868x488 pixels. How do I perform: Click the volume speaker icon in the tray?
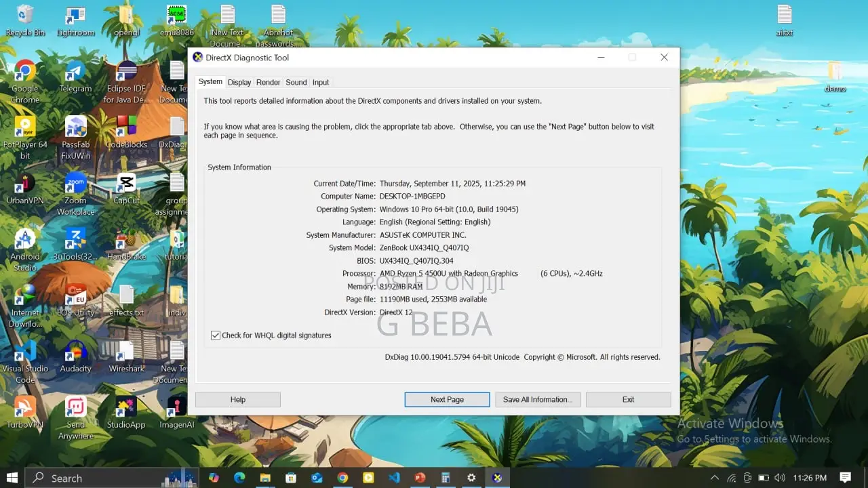pyautogui.click(x=779, y=478)
